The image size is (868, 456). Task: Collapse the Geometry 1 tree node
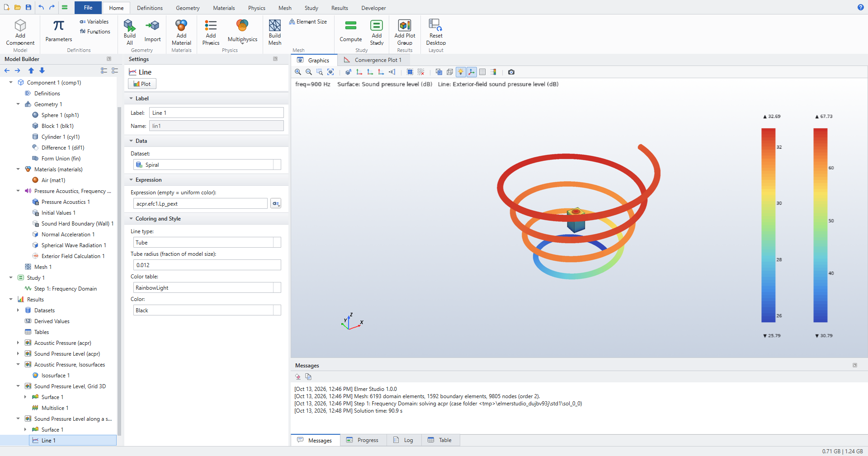pos(18,104)
